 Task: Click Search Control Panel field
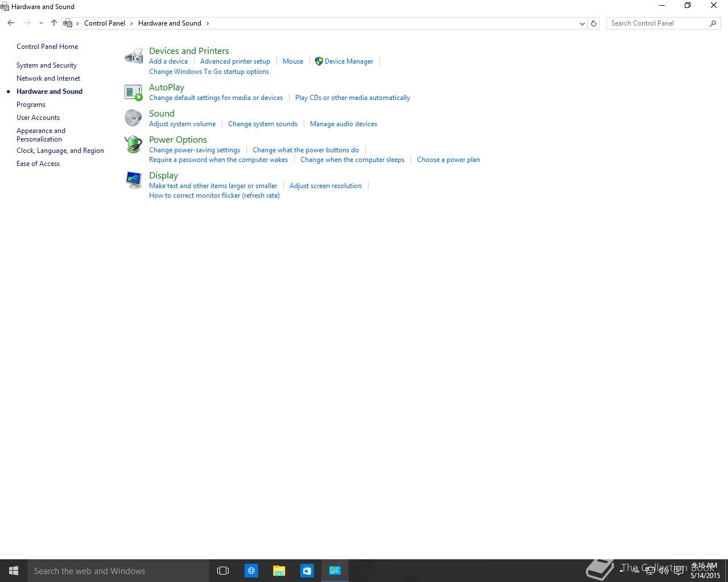coord(657,23)
